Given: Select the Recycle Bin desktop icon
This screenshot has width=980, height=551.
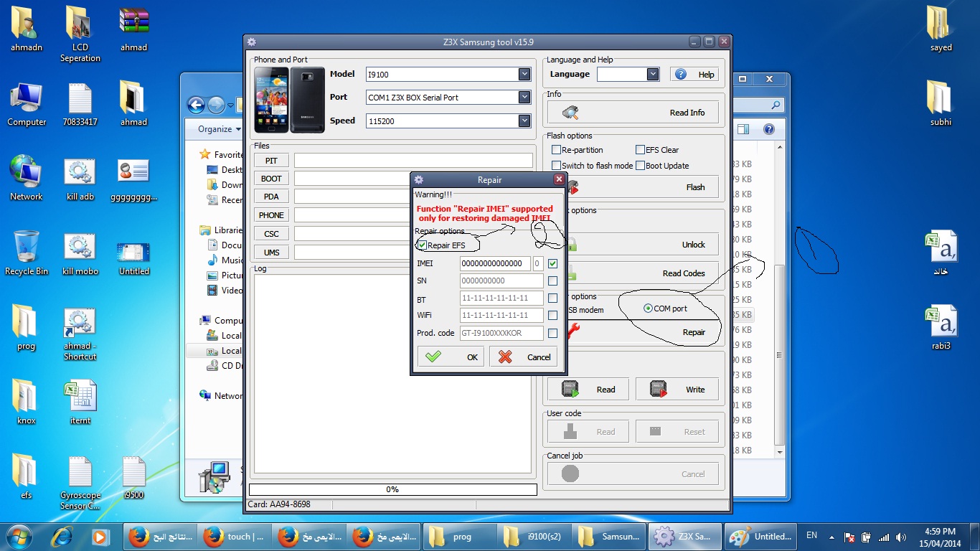Looking at the screenshot, I should 27,253.
